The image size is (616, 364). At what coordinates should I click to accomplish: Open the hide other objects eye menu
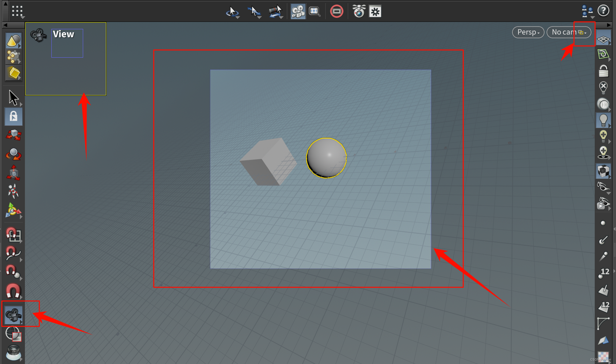(603, 187)
